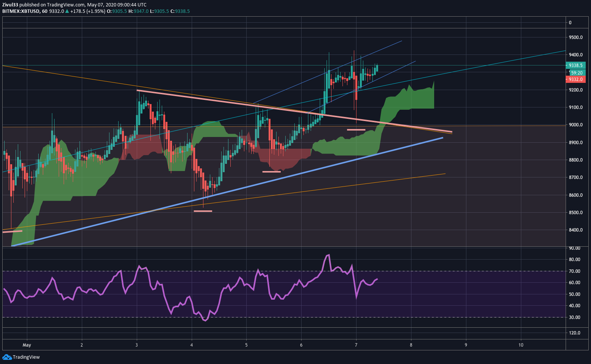Select the thick blue ascending trendline

pyautogui.click(x=227, y=192)
